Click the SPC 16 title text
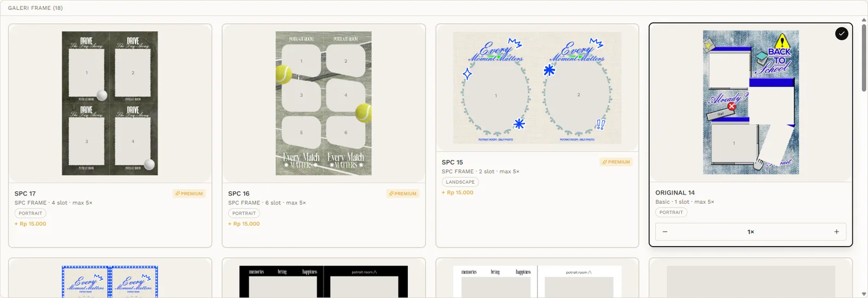This screenshot has height=298, width=868. [x=239, y=193]
